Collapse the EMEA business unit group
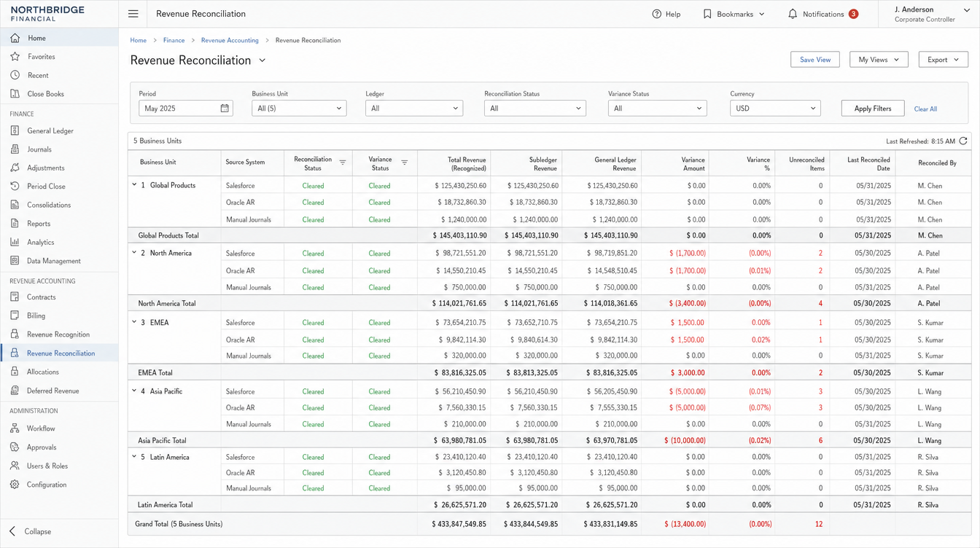The image size is (980, 548). tap(134, 322)
